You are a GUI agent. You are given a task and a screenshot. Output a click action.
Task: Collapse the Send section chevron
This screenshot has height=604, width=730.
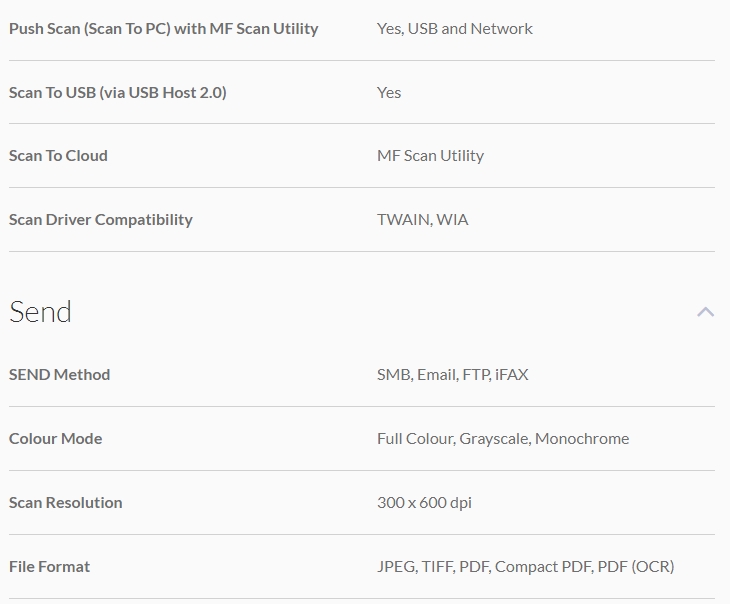pos(705,312)
